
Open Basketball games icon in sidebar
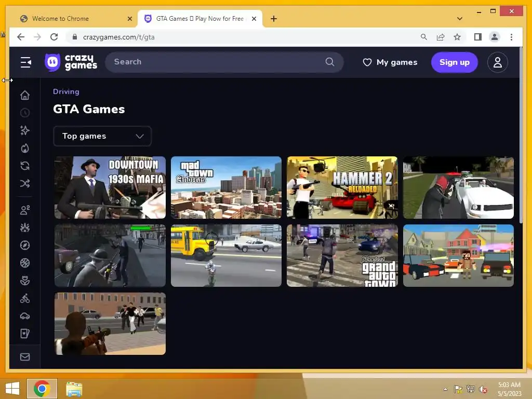click(x=25, y=263)
